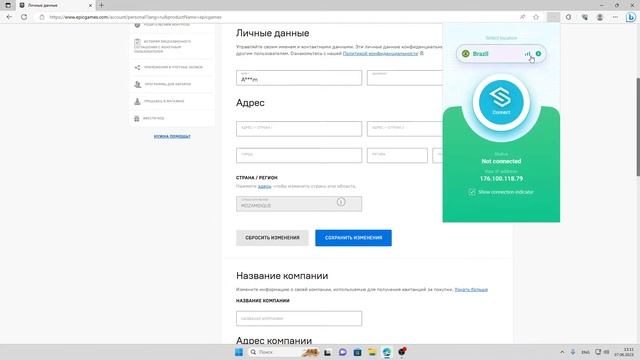Click the last name input field
This screenshot has width=640, height=360.
tap(404, 78)
